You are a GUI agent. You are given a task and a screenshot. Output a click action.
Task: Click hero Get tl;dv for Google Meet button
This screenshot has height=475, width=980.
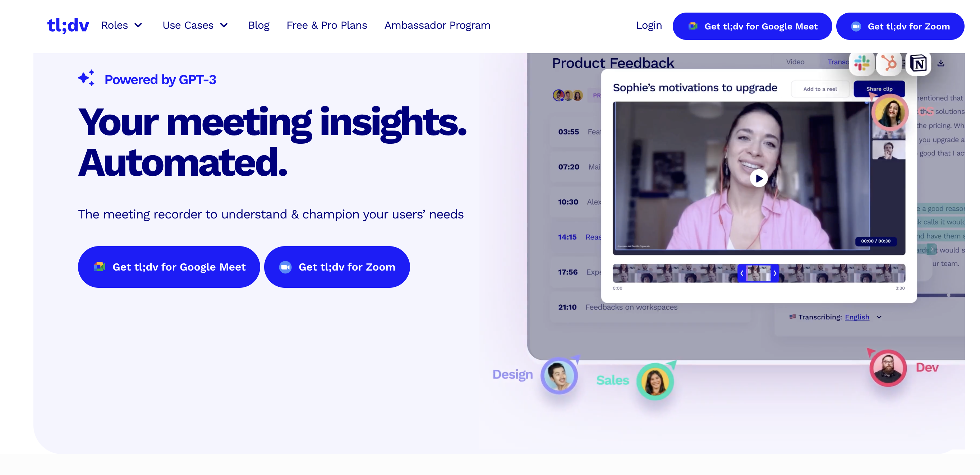click(169, 267)
